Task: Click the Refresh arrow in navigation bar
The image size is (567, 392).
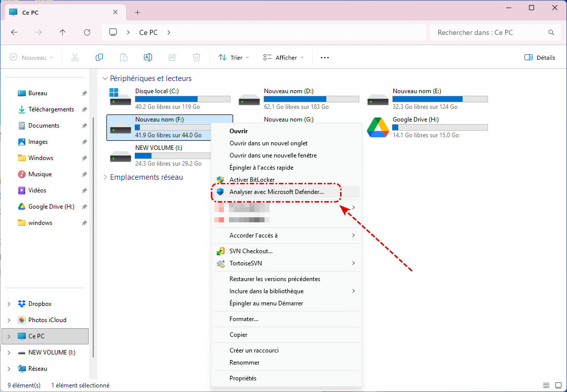Action: 87,32
